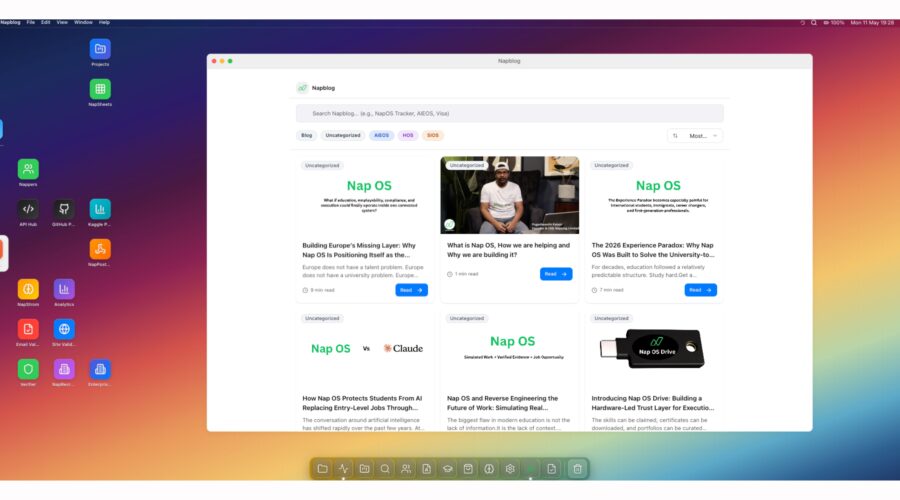Open the blue Enterprise desktop icon
This screenshot has width=900, height=500.
100,369
